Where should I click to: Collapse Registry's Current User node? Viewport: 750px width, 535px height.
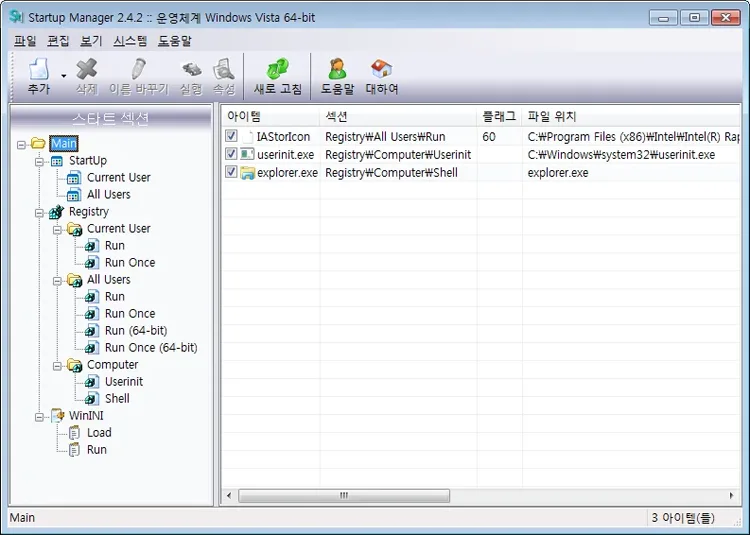click(x=57, y=230)
